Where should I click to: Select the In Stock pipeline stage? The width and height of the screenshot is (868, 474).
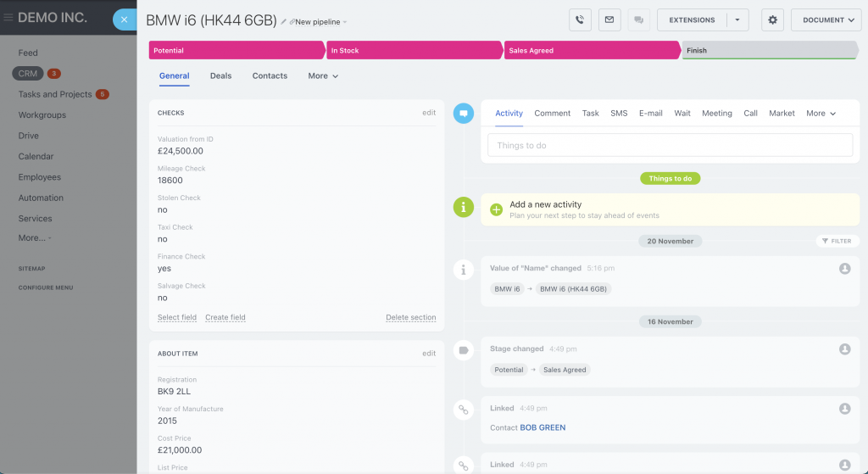pos(415,50)
